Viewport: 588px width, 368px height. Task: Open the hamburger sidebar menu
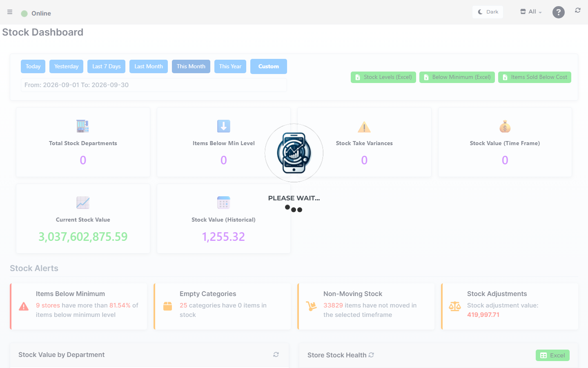click(10, 12)
